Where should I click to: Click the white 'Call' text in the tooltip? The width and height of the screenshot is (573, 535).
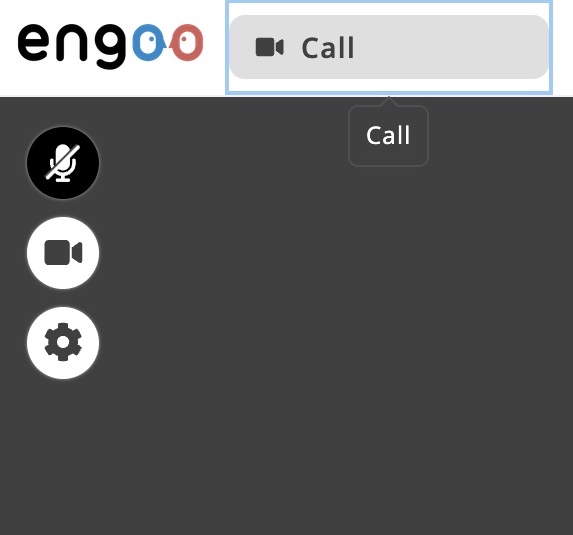pos(388,135)
